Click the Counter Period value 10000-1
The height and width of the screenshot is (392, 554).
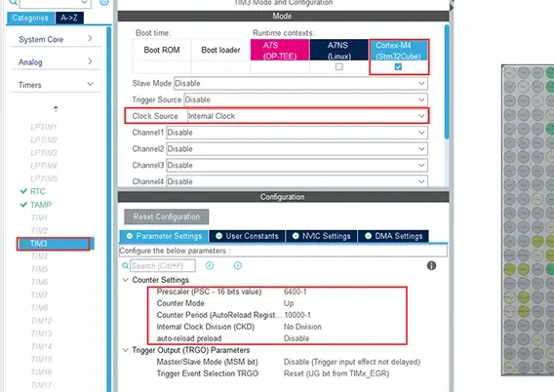point(297,315)
